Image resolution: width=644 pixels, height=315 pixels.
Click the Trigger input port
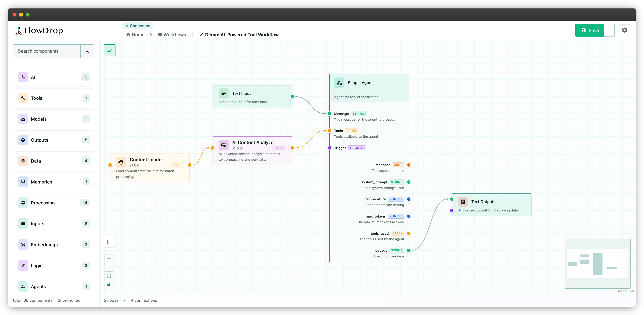330,148
